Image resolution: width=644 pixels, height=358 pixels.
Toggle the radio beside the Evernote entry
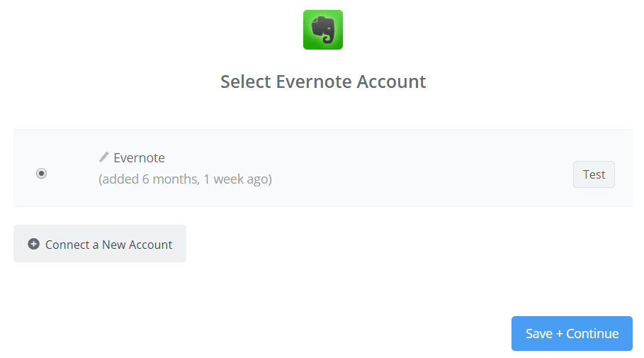click(42, 173)
